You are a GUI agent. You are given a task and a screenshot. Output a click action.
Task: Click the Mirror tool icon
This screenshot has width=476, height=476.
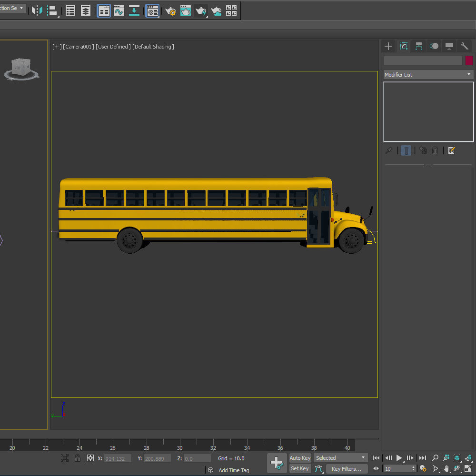pos(37,10)
